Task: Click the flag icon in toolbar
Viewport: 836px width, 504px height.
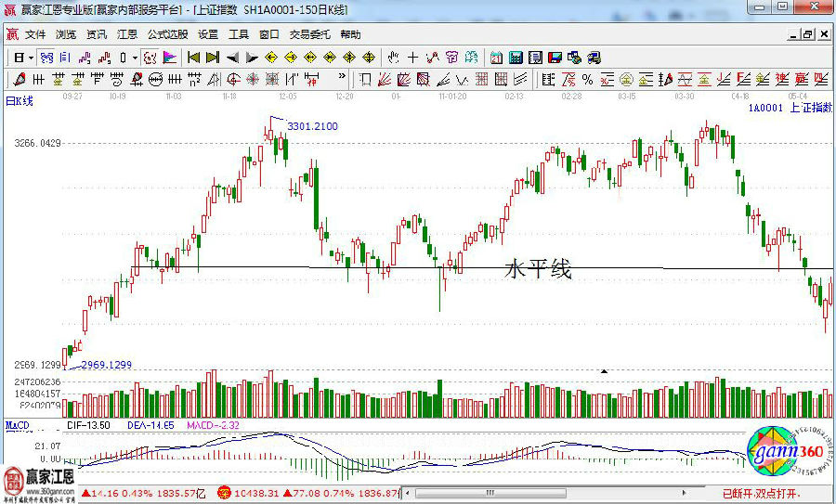Action: tap(171, 58)
